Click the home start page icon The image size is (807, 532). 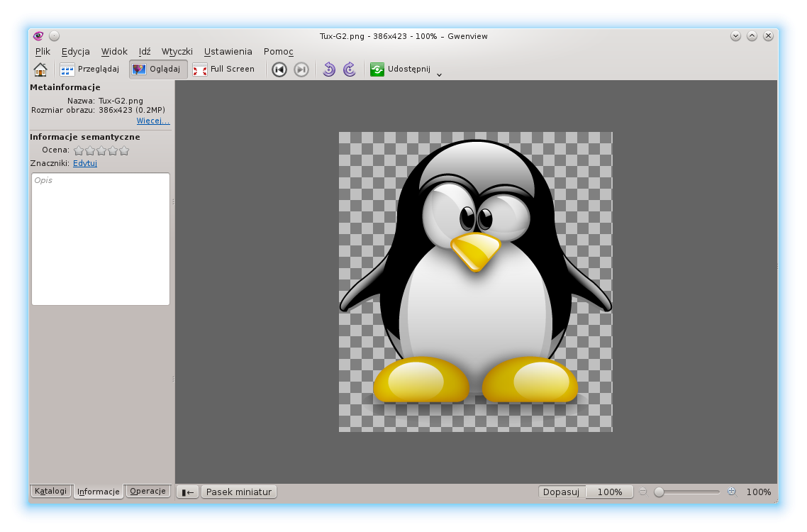(x=40, y=70)
